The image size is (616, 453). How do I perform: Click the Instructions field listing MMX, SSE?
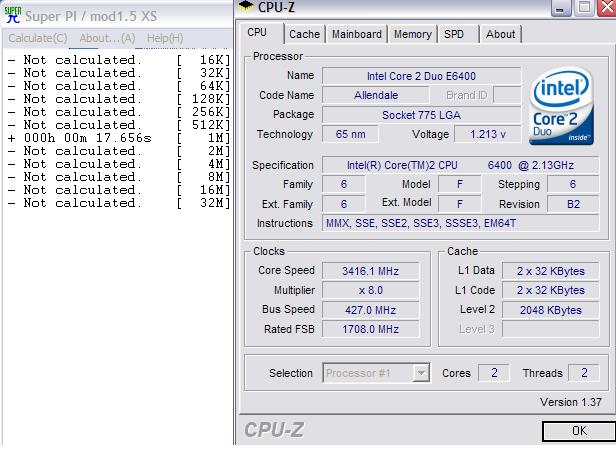coord(460,223)
